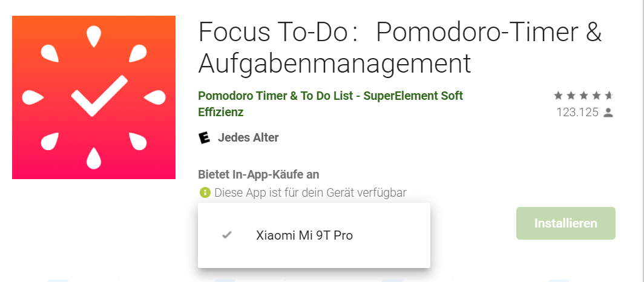The width and height of the screenshot is (644, 282).
Task: Click the word Aufgabenmanagement in the heading
Action: point(334,63)
